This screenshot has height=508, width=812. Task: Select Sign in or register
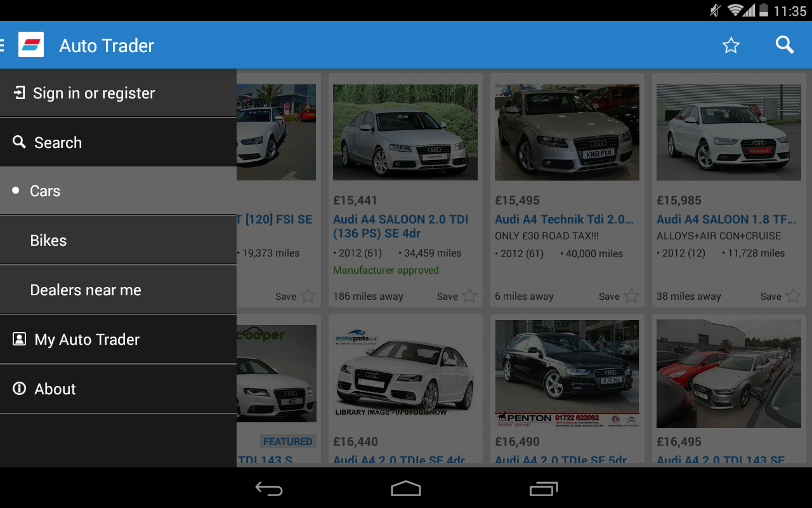coord(94,93)
